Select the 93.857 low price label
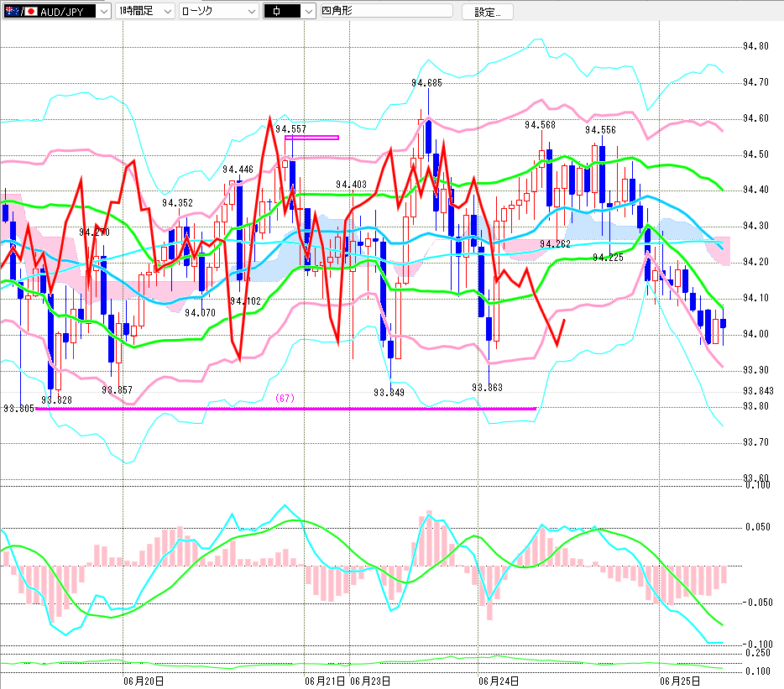Screen dimensions: 784x689 117,390
